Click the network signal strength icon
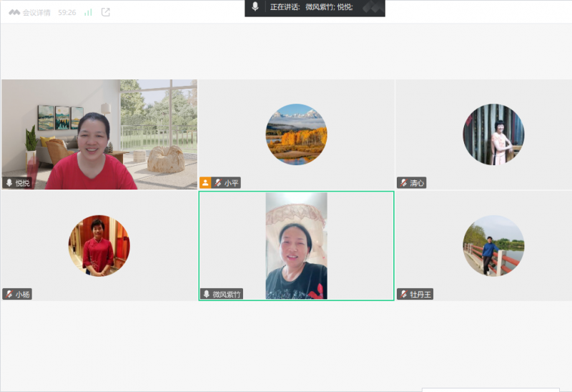 [88, 12]
